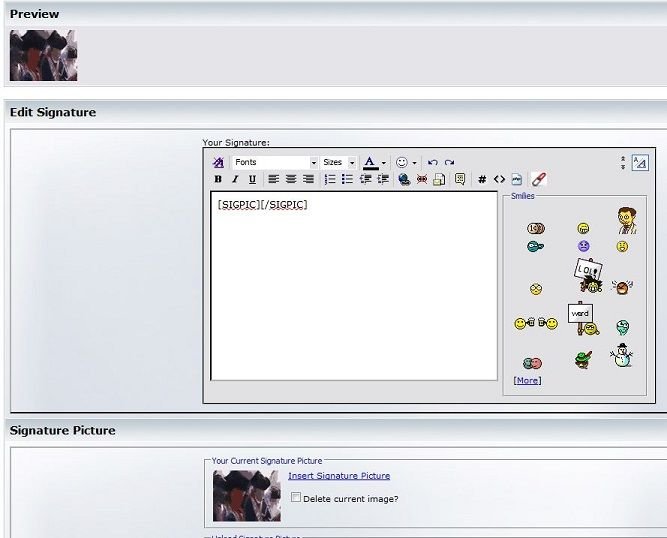Insert an ordered numbered list
Screen dimensions: 667x538
(x=330, y=179)
